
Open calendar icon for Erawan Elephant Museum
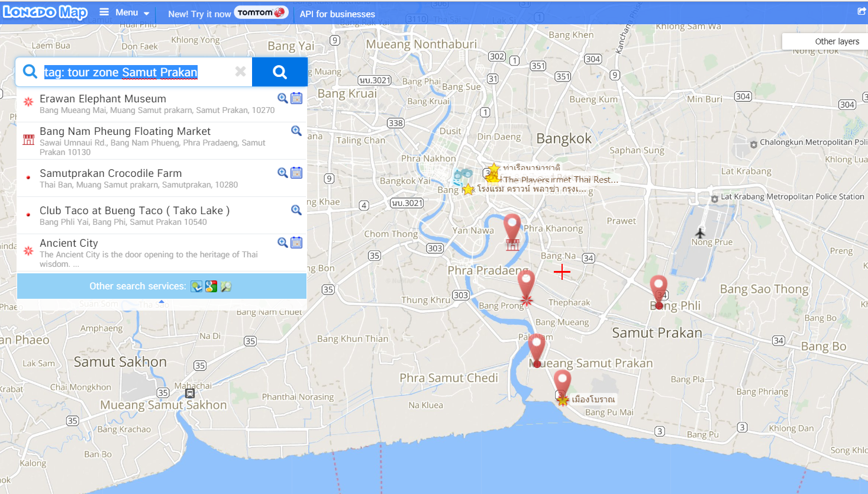click(296, 98)
